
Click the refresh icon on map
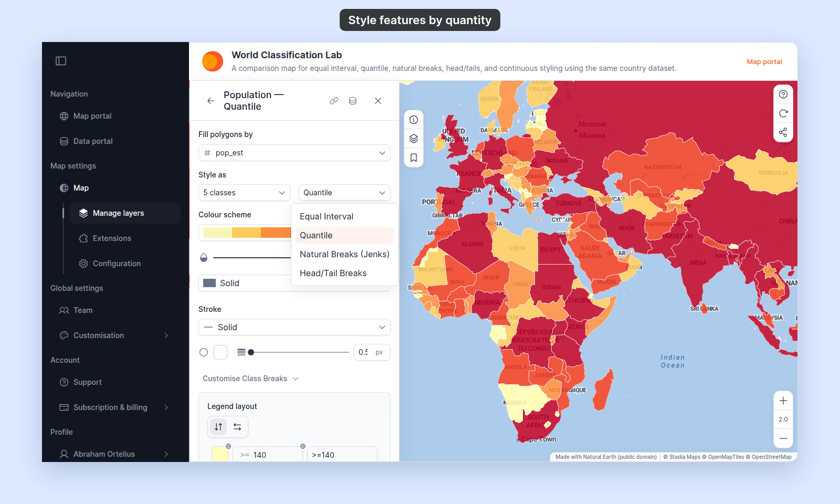[x=783, y=113]
